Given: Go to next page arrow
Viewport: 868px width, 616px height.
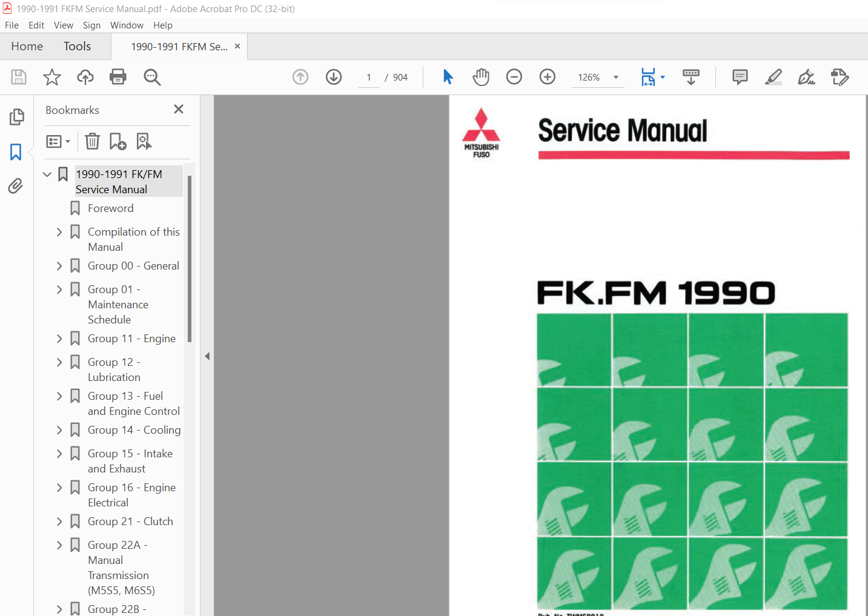Looking at the screenshot, I should [x=334, y=77].
